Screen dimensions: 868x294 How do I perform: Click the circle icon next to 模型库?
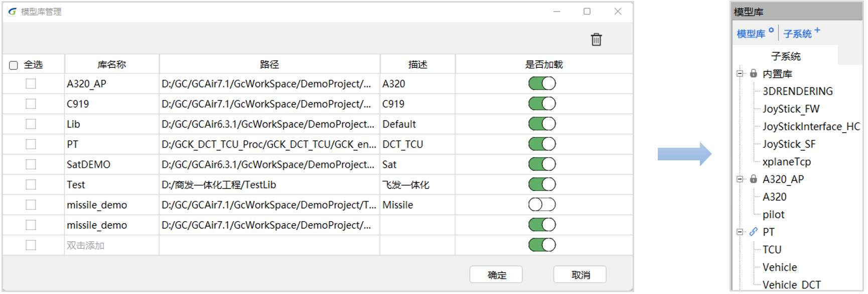click(x=771, y=31)
